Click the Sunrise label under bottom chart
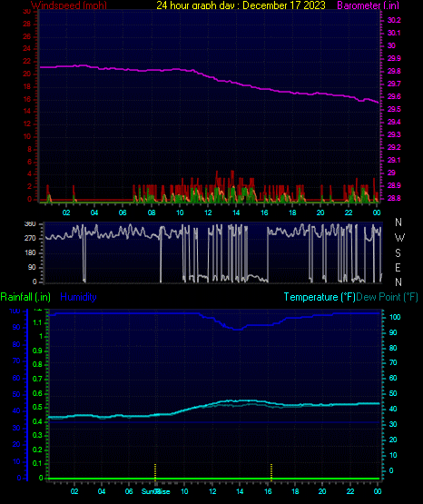 click(x=156, y=491)
